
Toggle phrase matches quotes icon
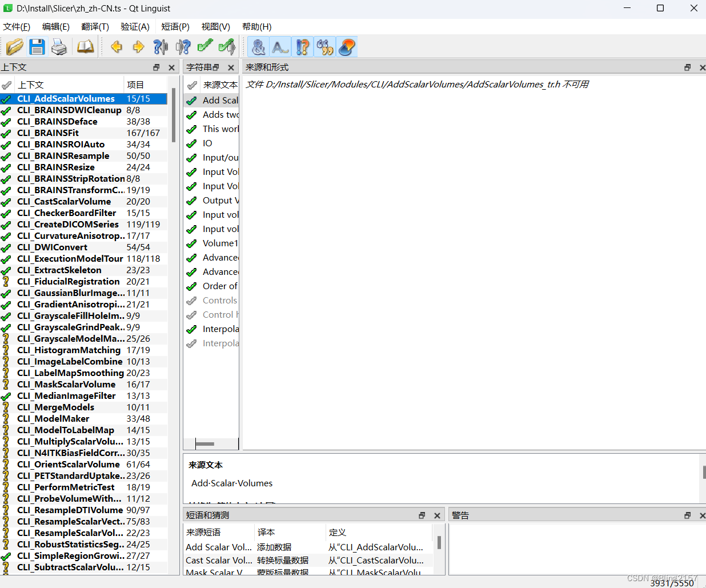coord(325,47)
